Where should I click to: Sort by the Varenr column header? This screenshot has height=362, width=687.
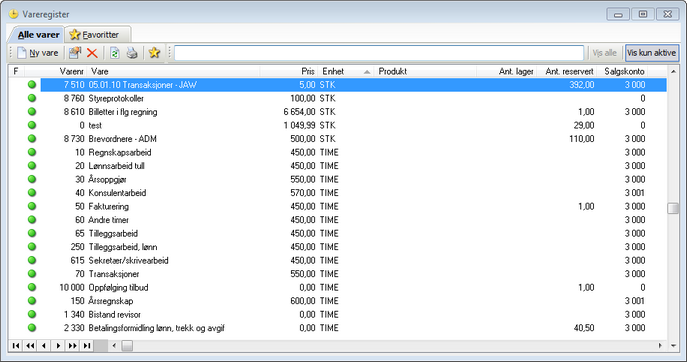pos(56,71)
